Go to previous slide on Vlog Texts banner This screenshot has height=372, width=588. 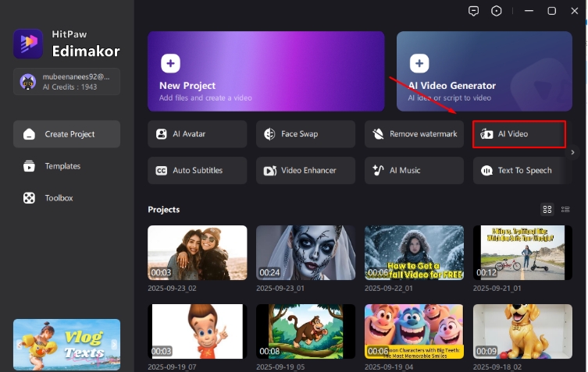[20, 344]
